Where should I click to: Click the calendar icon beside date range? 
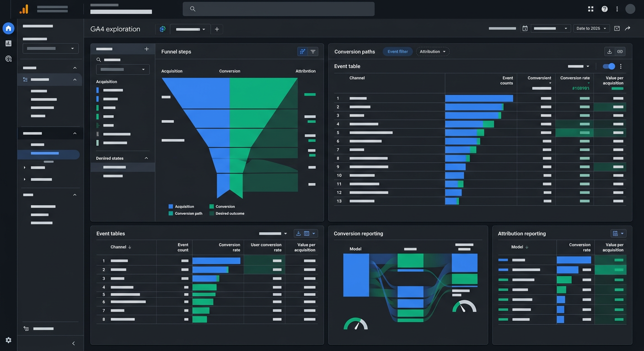point(525,28)
